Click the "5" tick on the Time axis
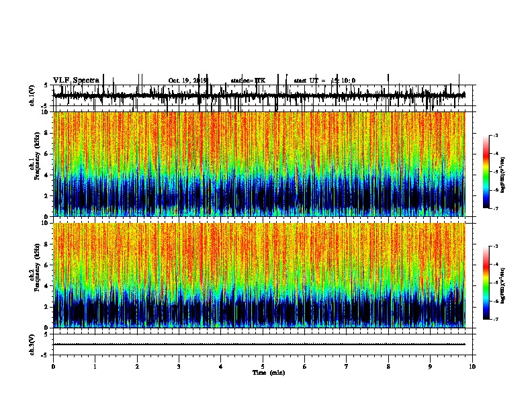532x411 pixels. (263, 367)
